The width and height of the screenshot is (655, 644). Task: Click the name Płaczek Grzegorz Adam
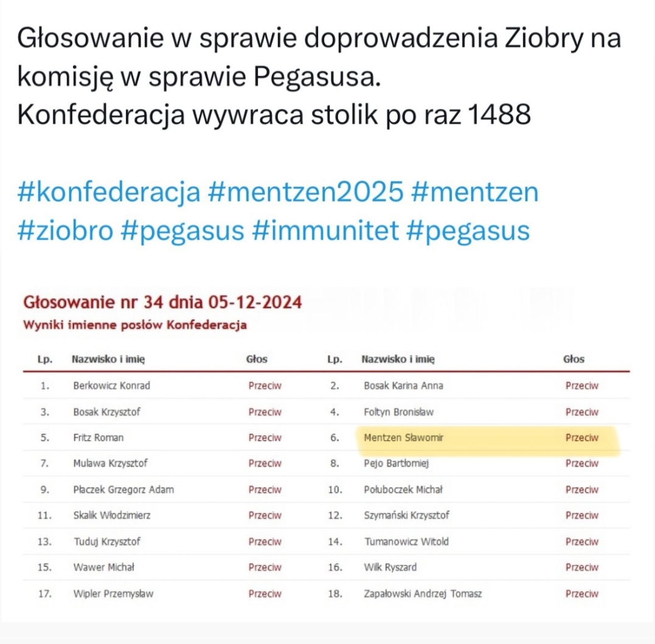[123, 490]
